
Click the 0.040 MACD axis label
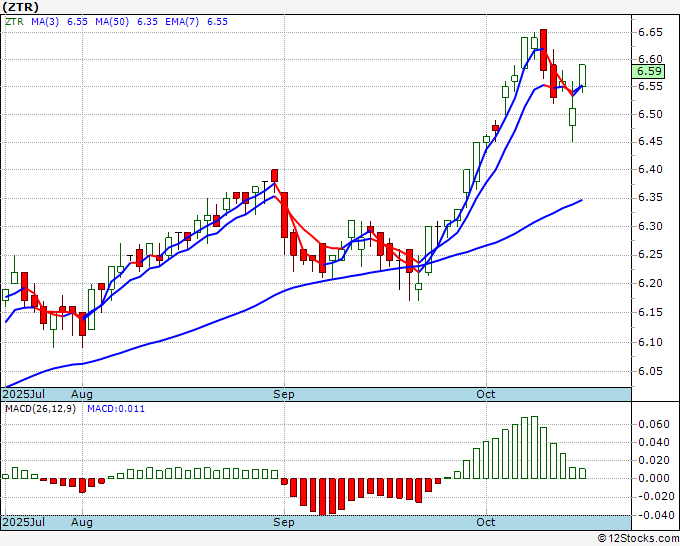click(654, 442)
